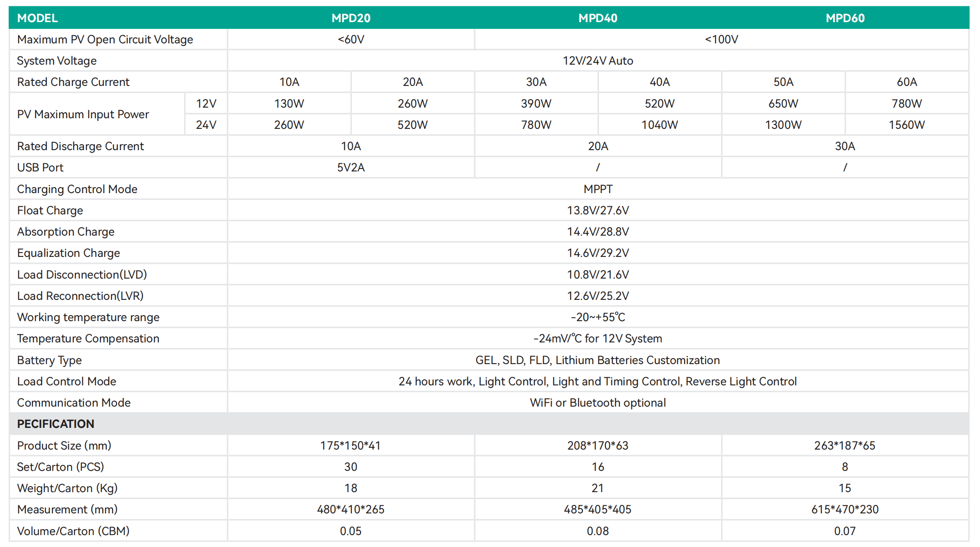Screen dimensions: 980x547
Task: Click the 60A rated charge current cell
Action: tap(906, 82)
